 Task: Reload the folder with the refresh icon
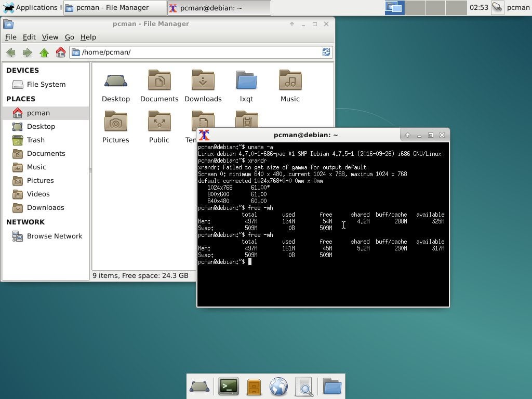click(326, 52)
